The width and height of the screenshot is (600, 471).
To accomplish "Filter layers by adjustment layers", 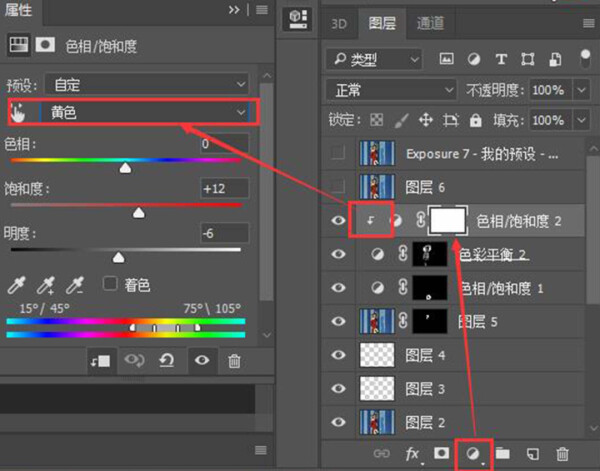I will [x=474, y=59].
